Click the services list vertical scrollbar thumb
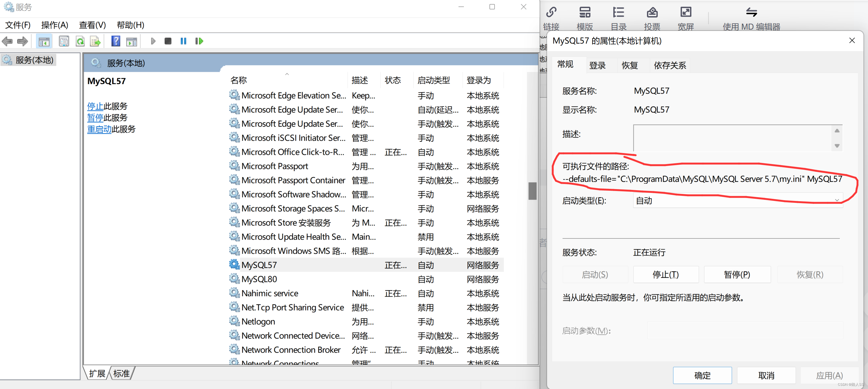 [x=532, y=191]
